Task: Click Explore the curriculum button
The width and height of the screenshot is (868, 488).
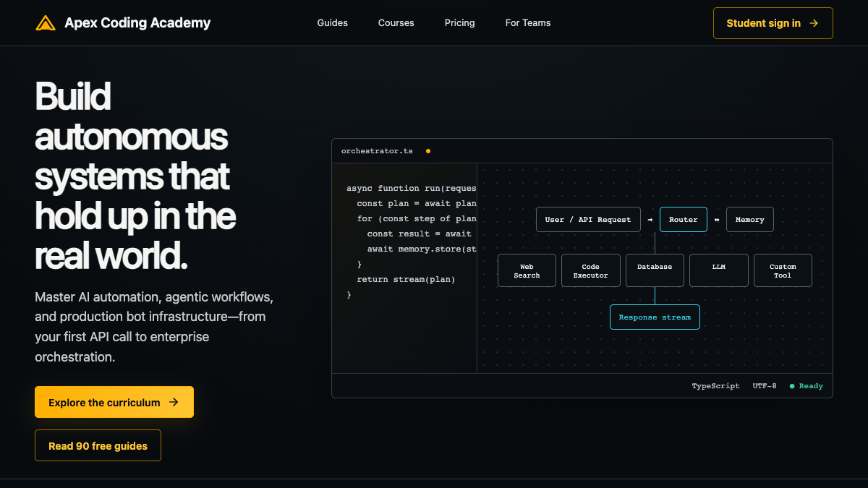Action: (114, 402)
